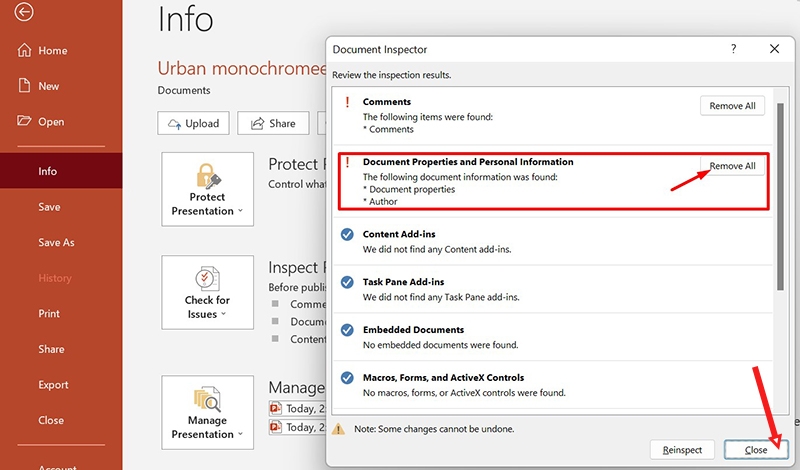This screenshot has height=470, width=800.
Task: Click 'No embedded documents were found.' text
Action: (x=441, y=345)
